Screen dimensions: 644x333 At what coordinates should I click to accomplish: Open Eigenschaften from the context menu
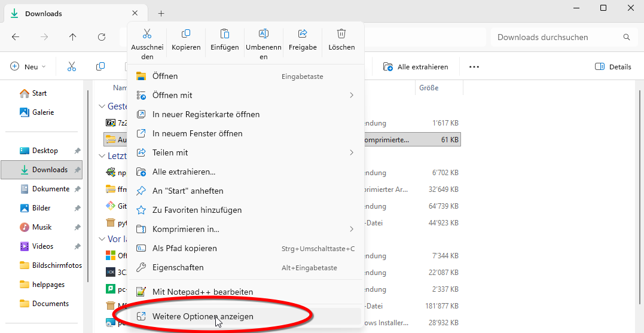(246, 267)
